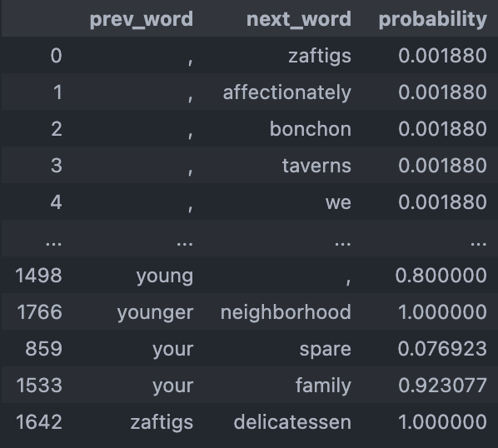Select the row index 2 cell
Screen dimensions: 498x448
57,129
